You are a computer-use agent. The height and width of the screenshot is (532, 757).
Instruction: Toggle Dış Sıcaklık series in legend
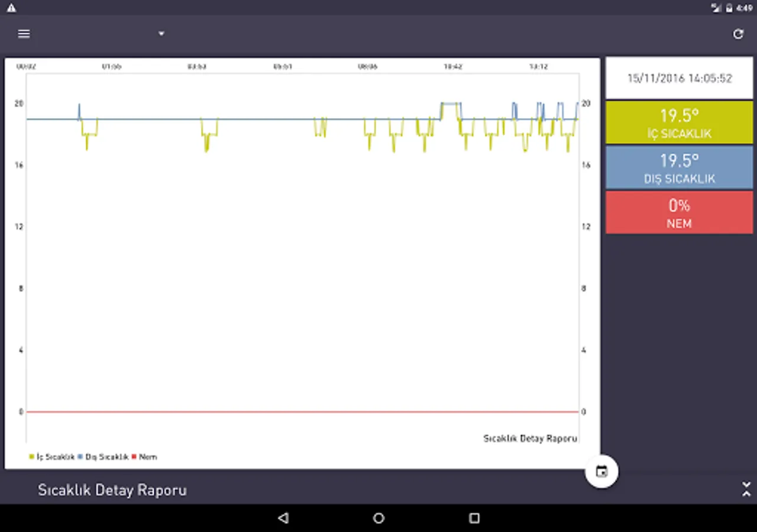(x=103, y=457)
